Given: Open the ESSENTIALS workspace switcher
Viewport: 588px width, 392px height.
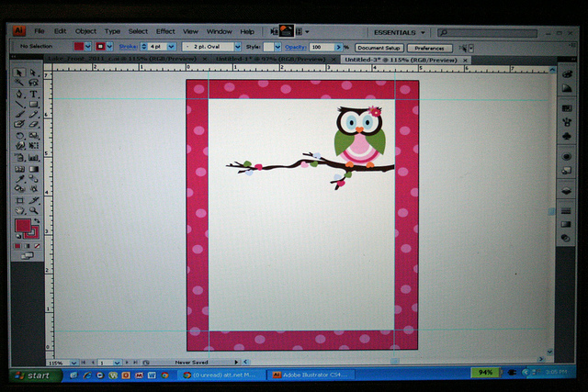Looking at the screenshot, I should pyautogui.click(x=399, y=33).
